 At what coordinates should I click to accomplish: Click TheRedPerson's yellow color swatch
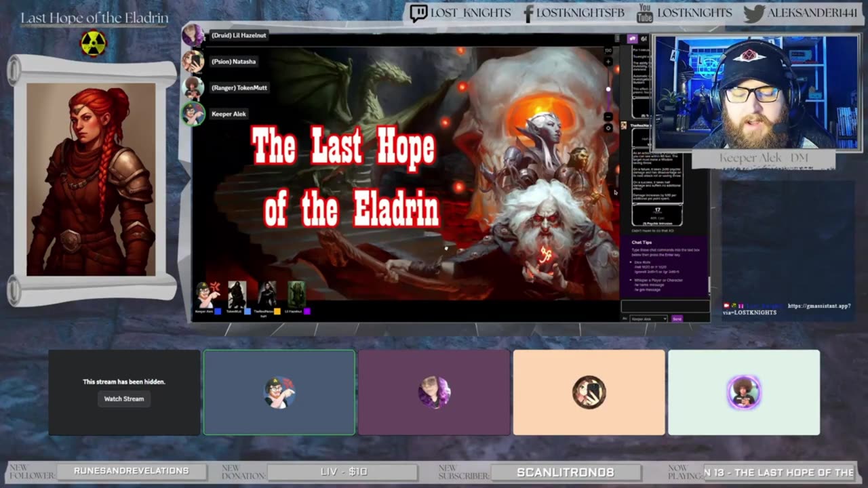pos(277,311)
